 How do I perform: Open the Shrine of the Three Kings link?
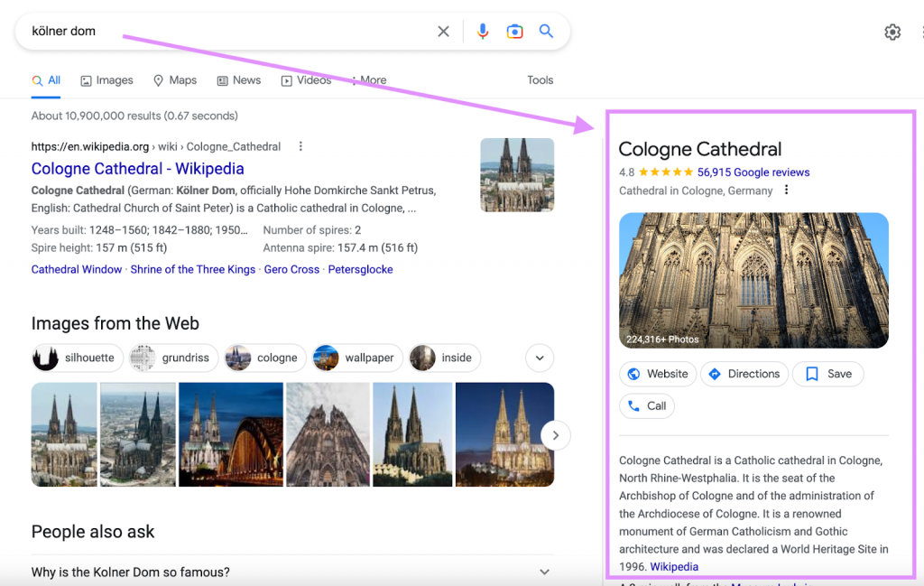(193, 269)
